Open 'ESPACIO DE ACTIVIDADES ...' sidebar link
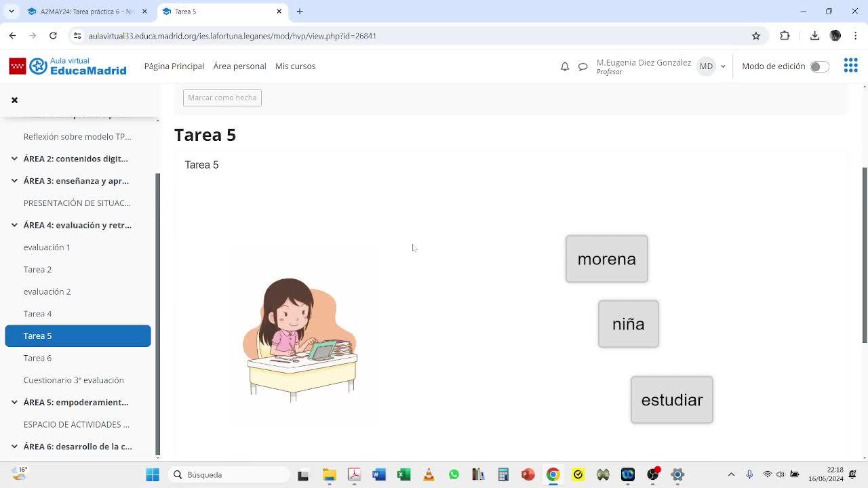The height and width of the screenshot is (488, 868). pos(77,424)
